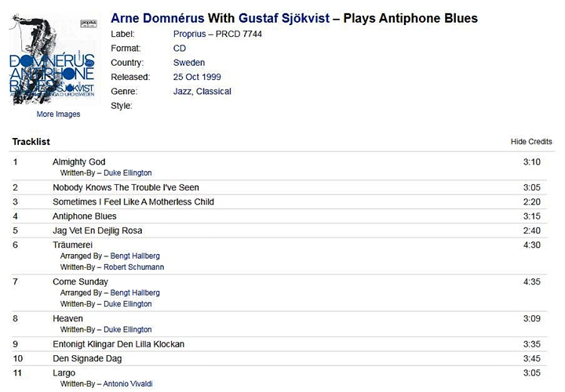Open the Sweden country link

coord(189,63)
